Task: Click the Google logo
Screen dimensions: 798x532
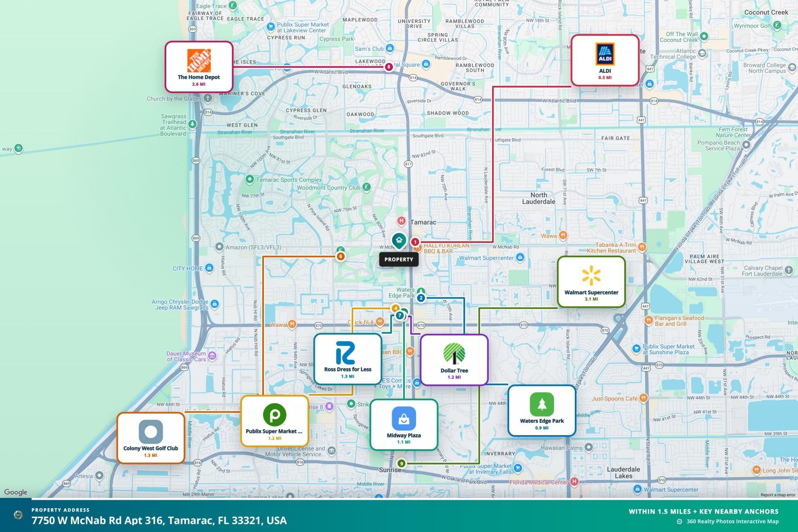Action: click(16, 492)
